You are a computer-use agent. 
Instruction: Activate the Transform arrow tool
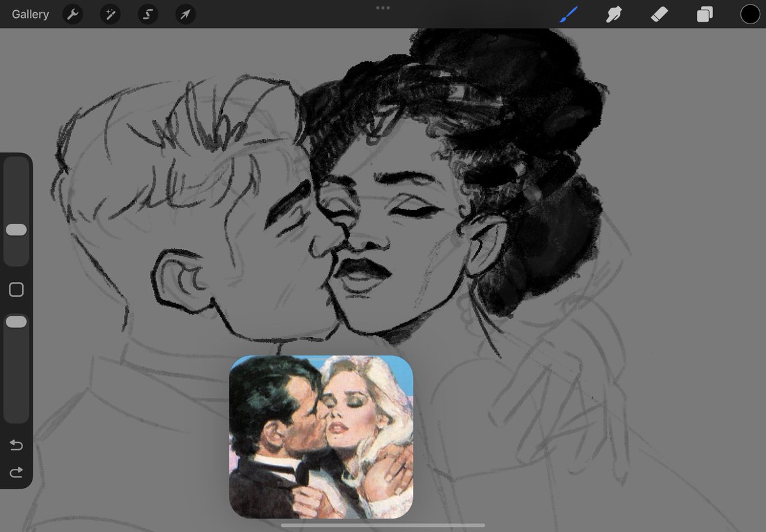pos(185,14)
